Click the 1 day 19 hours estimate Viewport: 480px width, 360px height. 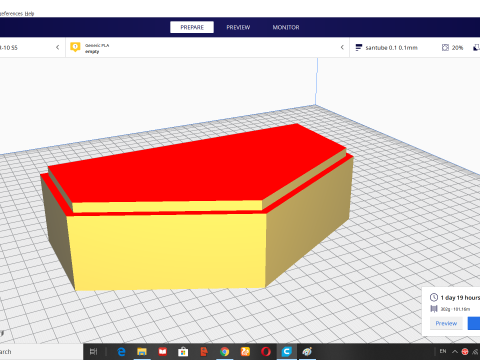click(x=460, y=298)
